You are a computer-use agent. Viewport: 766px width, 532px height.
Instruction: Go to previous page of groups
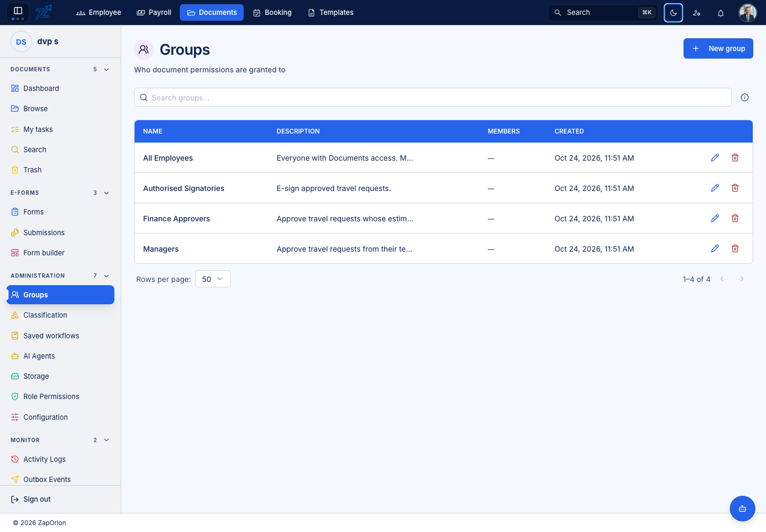point(722,279)
